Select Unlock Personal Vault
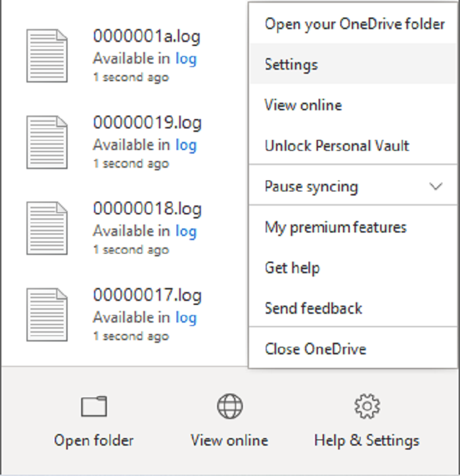Screen dimensions: 460x476 pyautogui.click(x=353, y=145)
